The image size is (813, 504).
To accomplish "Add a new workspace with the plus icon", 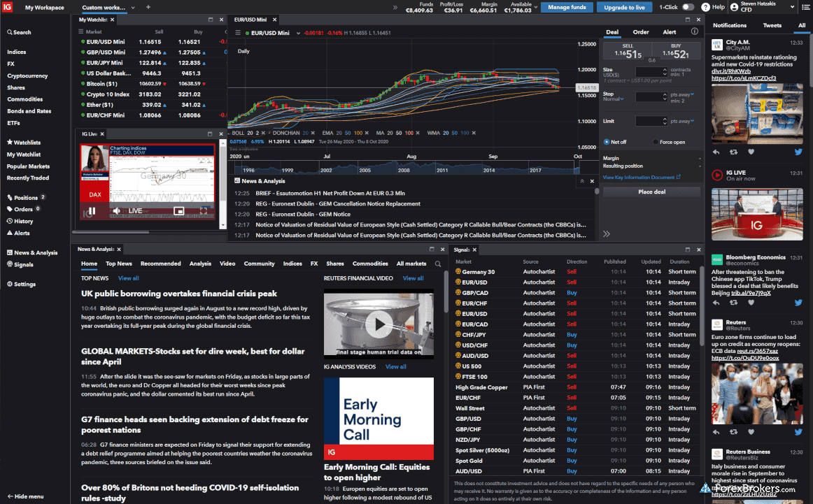I will click(x=148, y=7).
